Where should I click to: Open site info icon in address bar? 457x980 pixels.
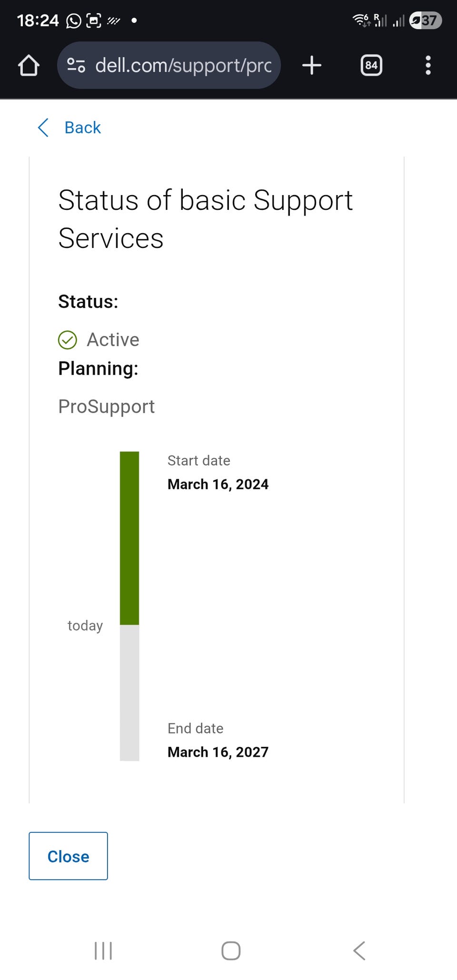tap(76, 65)
